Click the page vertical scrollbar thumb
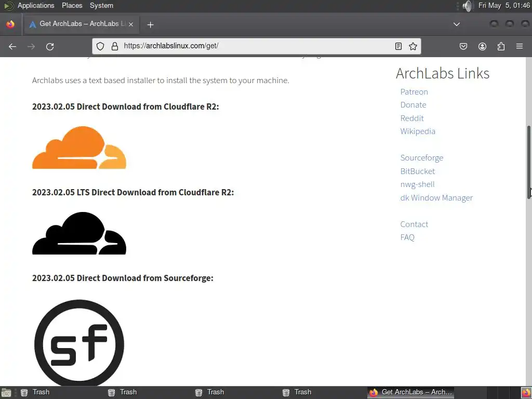This screenshot has height=399, width=532. (x=529, y=162)
